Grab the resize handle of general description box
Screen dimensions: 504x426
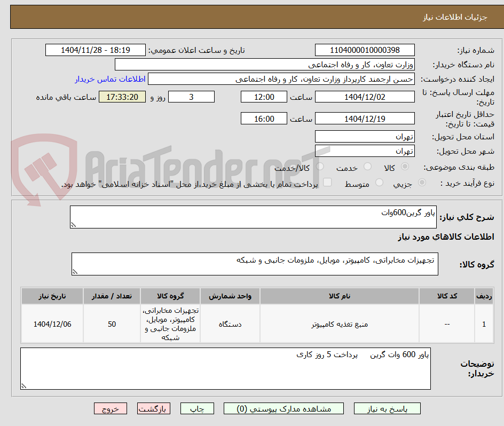point(73,225)
